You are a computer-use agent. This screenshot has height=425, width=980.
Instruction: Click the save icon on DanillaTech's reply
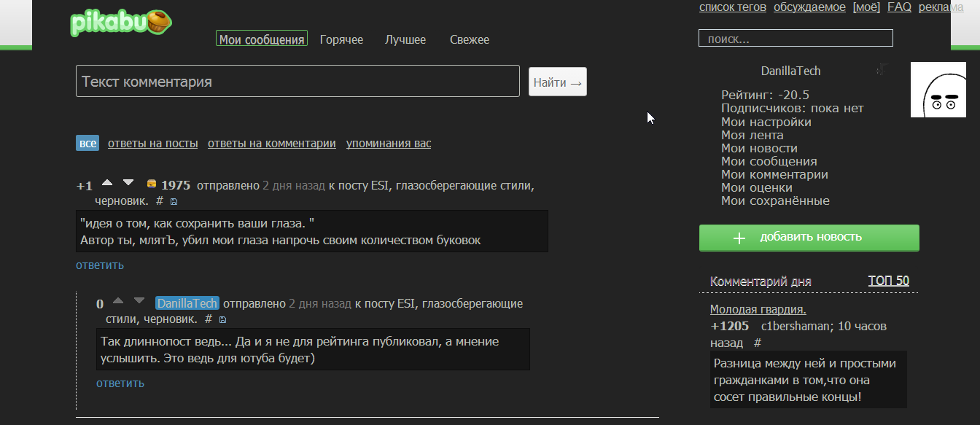pos(222,320)
